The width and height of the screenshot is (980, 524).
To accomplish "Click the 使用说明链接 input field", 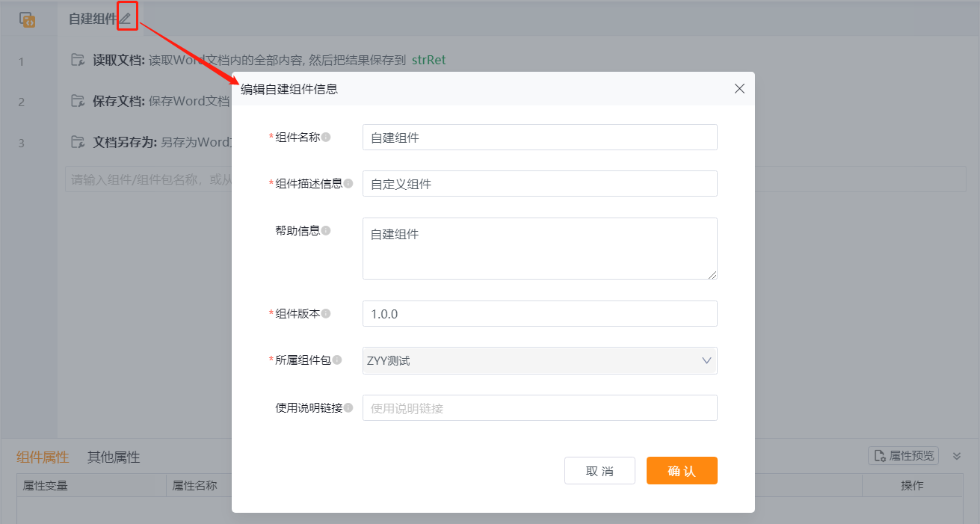I will tap(539, 408).
